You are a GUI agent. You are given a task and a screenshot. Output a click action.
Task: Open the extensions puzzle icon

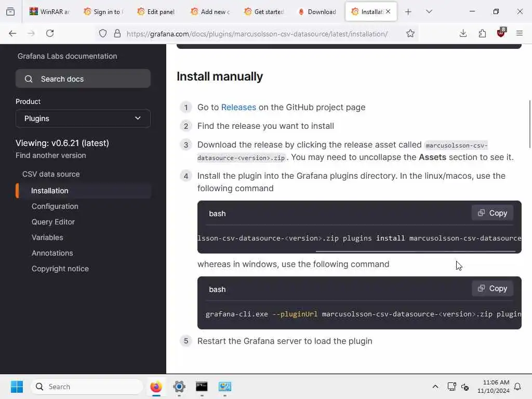482,33
